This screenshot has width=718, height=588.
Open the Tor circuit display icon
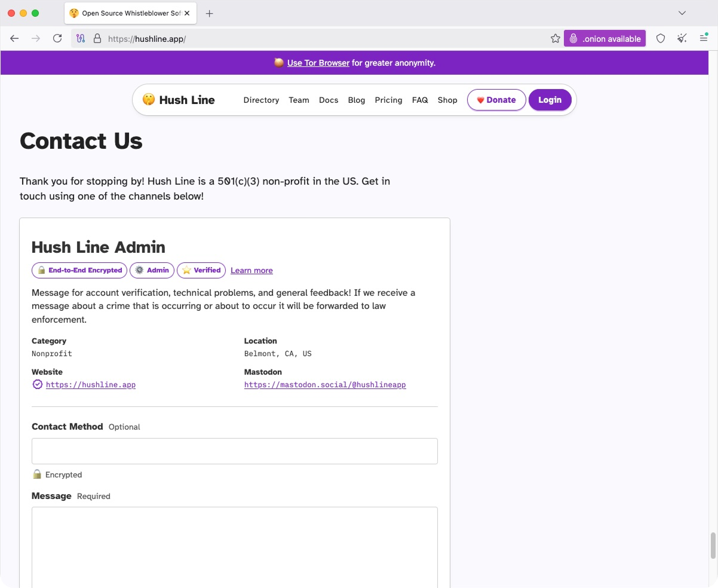[81, 38]
